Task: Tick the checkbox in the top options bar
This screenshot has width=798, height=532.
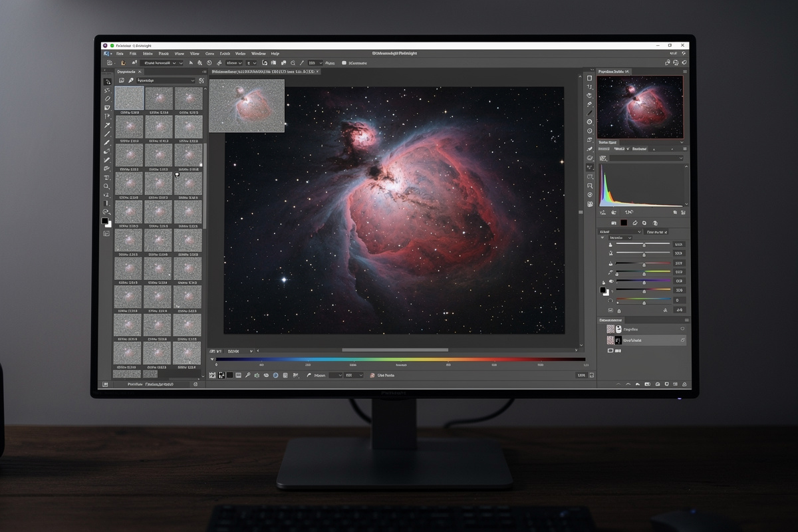Action: 344,63
